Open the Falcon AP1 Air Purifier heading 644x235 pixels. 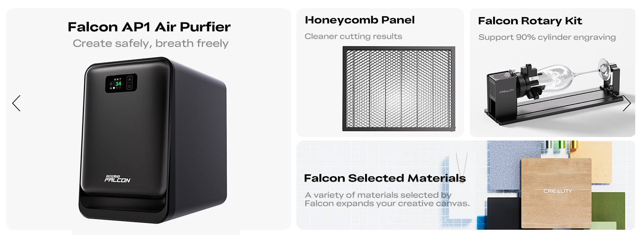pyautogui.click(x=149, y=27)
